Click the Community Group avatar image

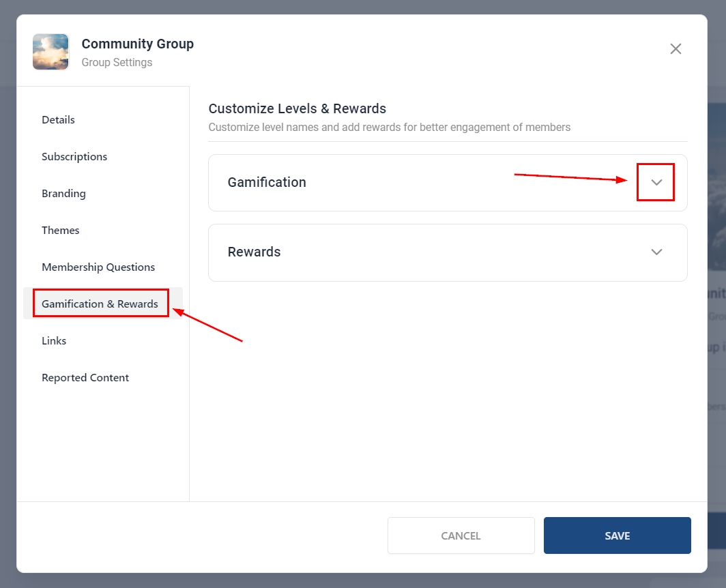50,52
